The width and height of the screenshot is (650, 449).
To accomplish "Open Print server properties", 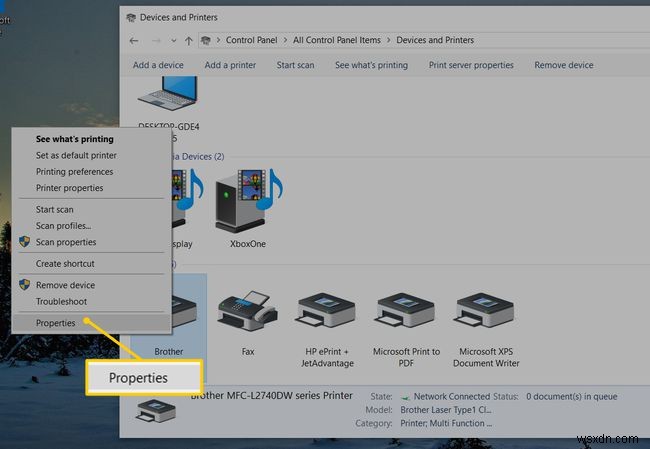I will click(471, 65).
